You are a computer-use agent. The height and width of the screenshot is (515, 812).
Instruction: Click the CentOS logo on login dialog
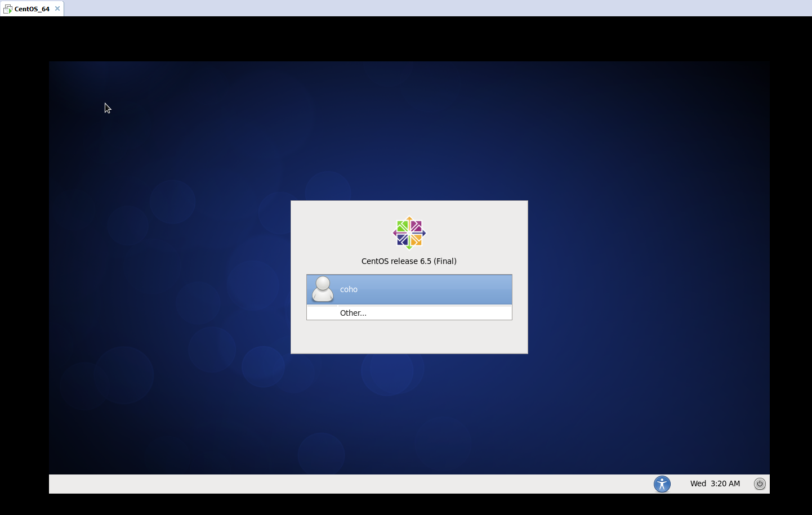(x=409, y=233)
